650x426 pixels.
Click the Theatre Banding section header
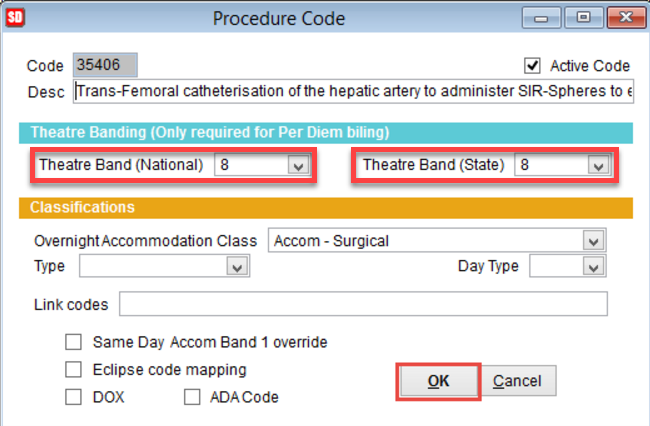click(x=326, y=133)
